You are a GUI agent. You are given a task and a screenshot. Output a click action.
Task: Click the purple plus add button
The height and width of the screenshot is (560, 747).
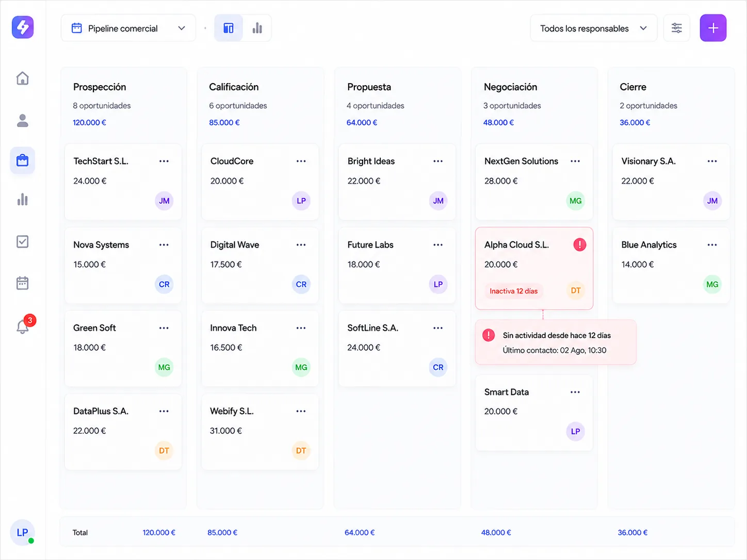pyautogui.click(x=713, y=28)
